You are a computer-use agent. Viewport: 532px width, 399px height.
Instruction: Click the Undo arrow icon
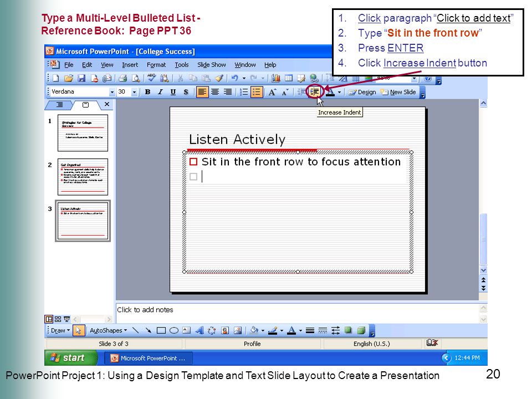(235, 78)
